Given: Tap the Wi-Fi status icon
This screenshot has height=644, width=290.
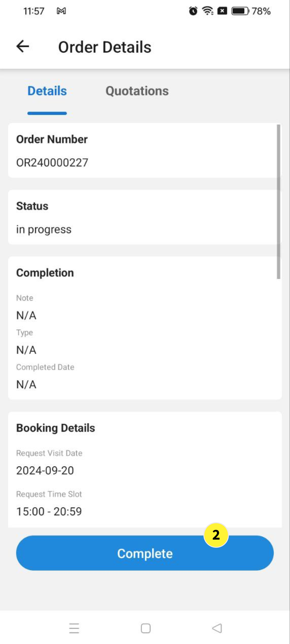Looking at the screenshot, I should (x=208, y=11).
